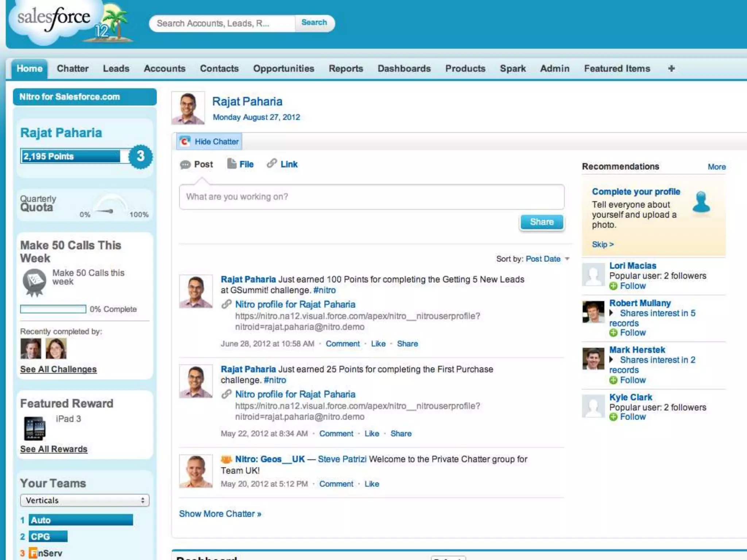Click the What are you working on field

click(x=371, y=197)
